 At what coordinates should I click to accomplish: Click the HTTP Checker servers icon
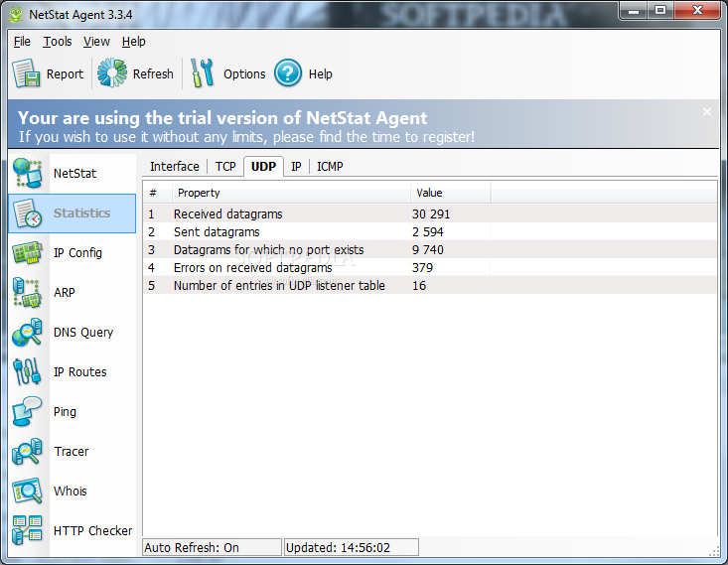(28, 530)
